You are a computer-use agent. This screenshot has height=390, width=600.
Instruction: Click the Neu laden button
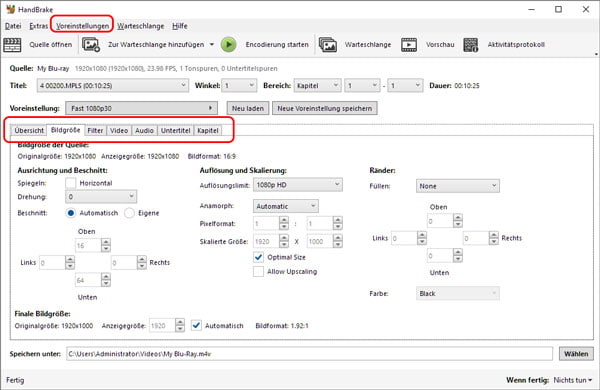click(x=248, y=108)
